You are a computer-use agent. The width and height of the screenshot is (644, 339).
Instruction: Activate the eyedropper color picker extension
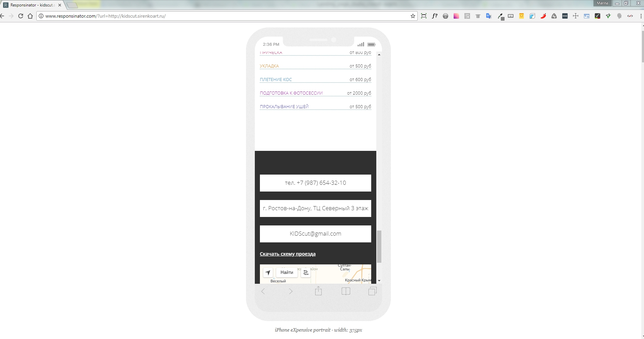coord(500,16)
